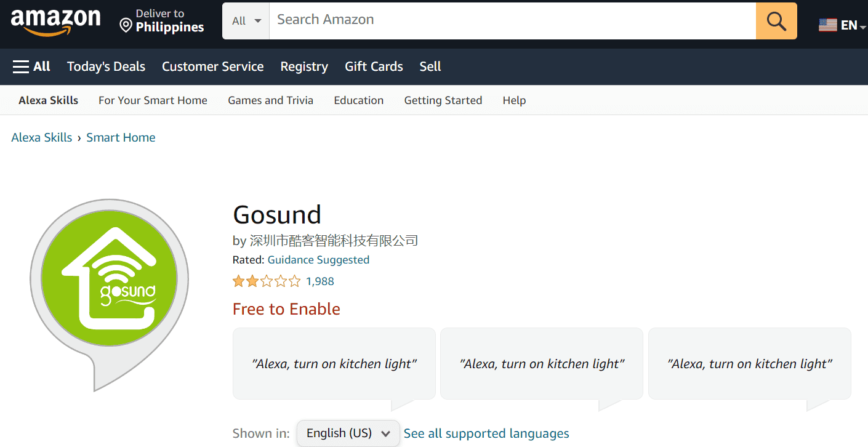Click the orange search magnifier button
868x447 pixels.
point(776,21)
